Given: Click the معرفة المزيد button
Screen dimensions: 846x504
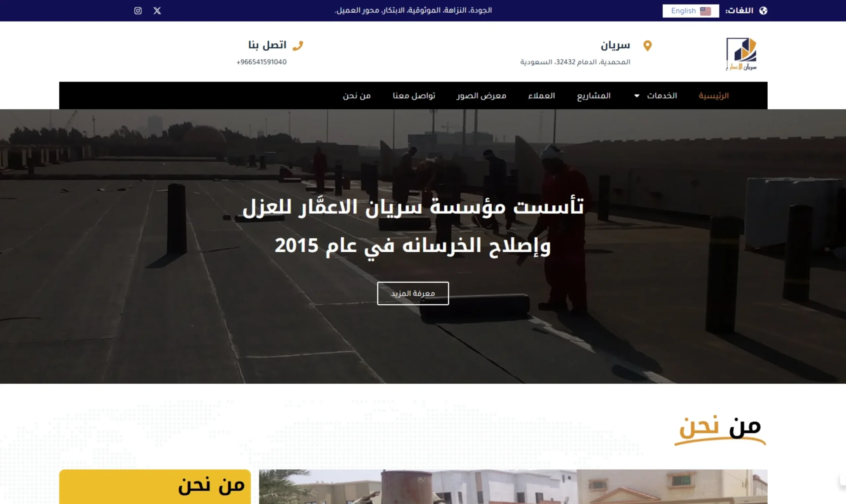Looking at the screenshot, I should click(413, 293).
